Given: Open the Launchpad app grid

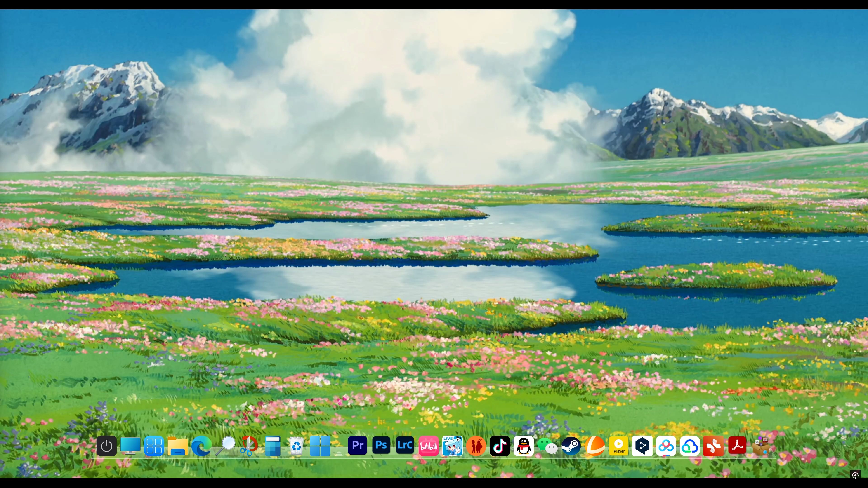Looking at the screenshot, I should tap(154, 446).
